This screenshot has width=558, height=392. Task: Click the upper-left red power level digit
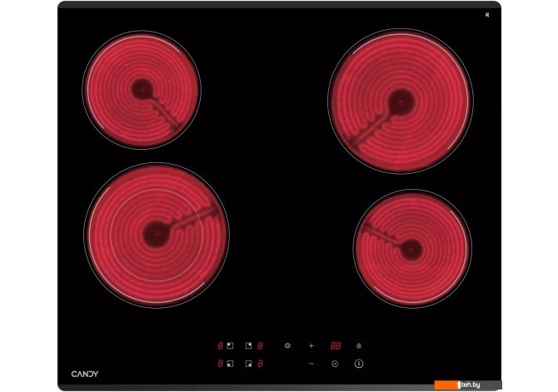point(221,345)
